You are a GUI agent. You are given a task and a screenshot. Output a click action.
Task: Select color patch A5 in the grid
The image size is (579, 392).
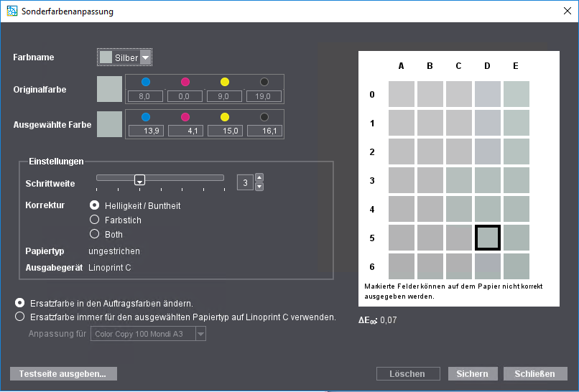402,238
